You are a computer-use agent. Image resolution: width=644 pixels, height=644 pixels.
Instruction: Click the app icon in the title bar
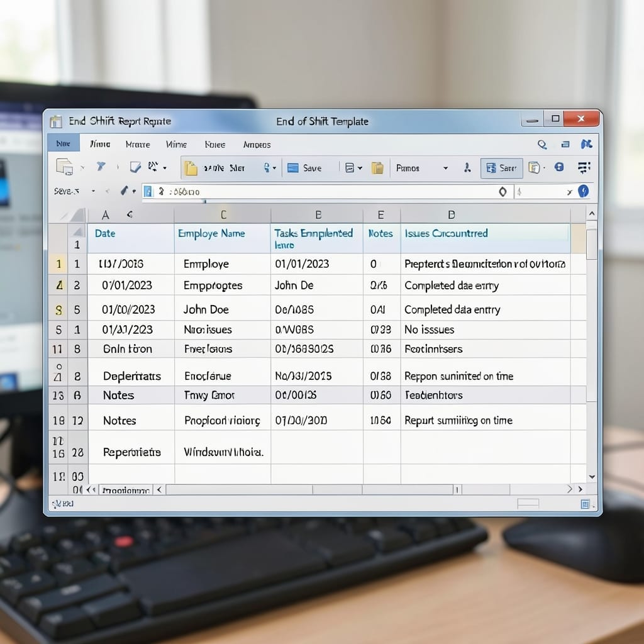point(56,121)
